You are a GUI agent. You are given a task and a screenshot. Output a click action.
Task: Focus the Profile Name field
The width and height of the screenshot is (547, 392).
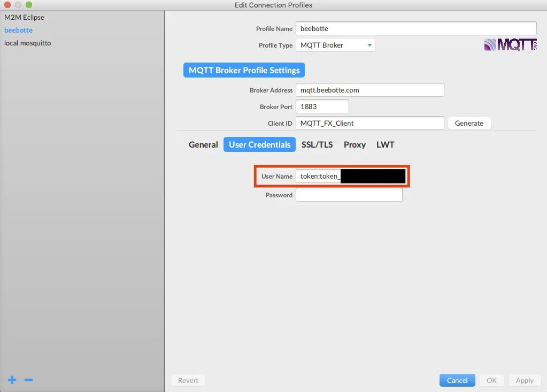point(416,28)
